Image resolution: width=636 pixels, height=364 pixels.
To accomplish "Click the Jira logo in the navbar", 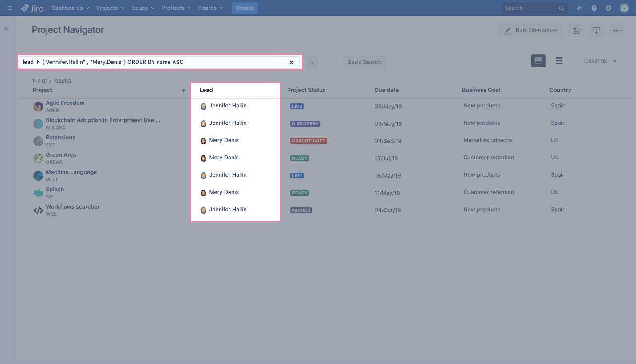I will pyautogui.click(x=32, y=8).
